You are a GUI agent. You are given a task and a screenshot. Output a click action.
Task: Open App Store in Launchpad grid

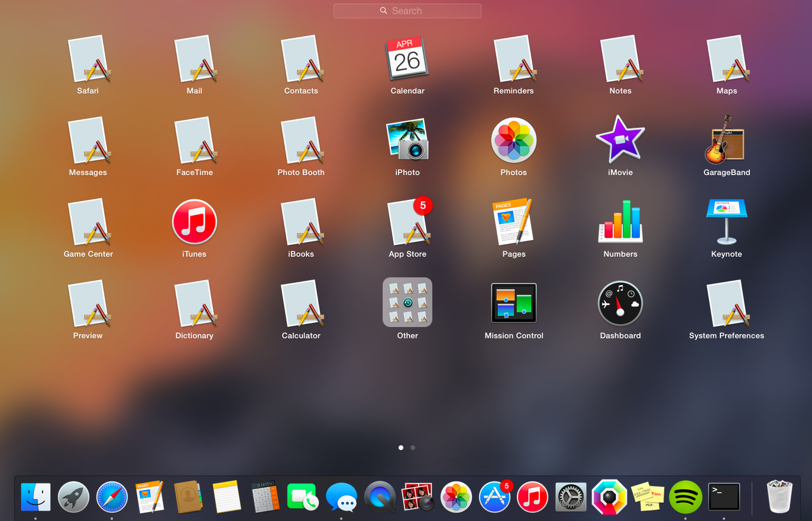tap(407, 222)
